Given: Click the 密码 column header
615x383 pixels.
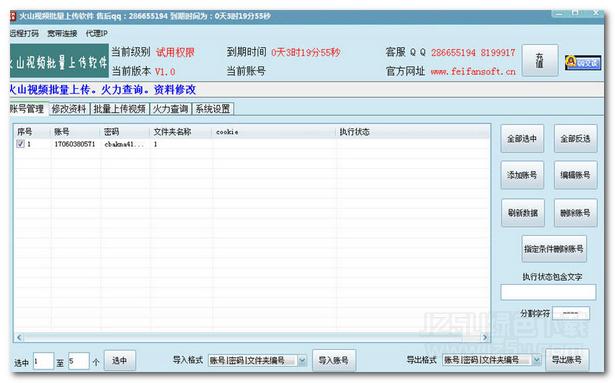Looking at the screenshot, I should click(x=126, y=132).
